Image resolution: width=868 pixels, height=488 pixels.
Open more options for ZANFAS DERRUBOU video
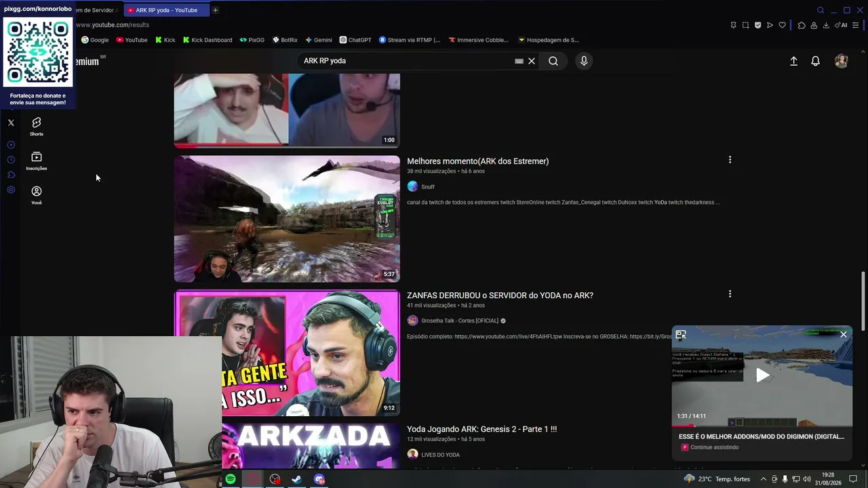coord(730,294)
